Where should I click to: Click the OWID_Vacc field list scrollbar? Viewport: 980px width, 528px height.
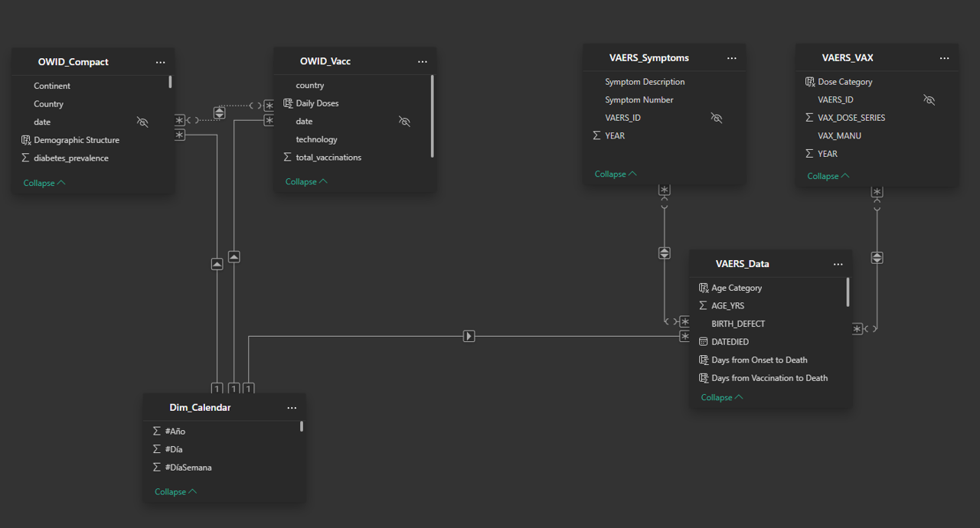tap(433, 116)
